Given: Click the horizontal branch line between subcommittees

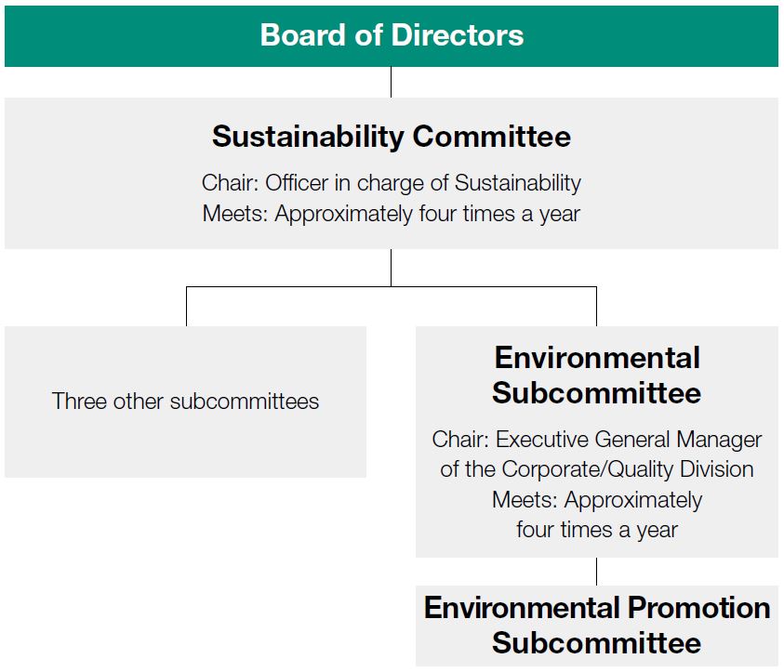Looking at the screenshot, I should pyautogui.click(x=392, y=287).
